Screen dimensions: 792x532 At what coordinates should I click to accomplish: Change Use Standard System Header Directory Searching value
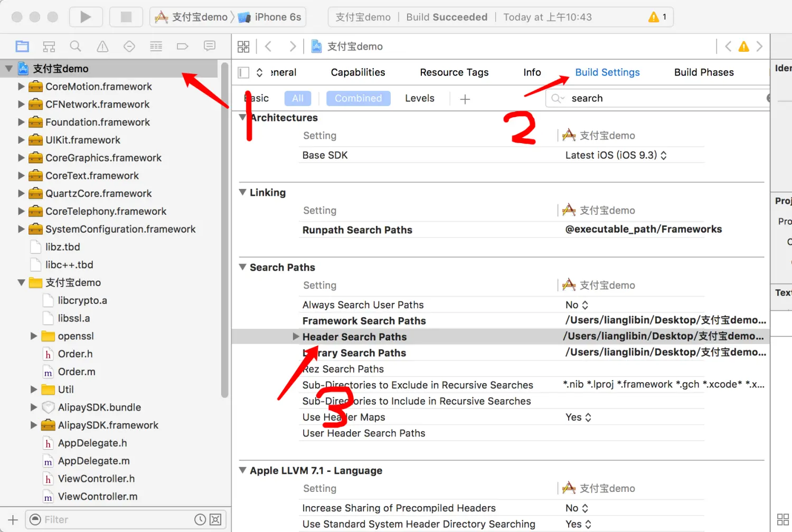[x=578, y=525]
